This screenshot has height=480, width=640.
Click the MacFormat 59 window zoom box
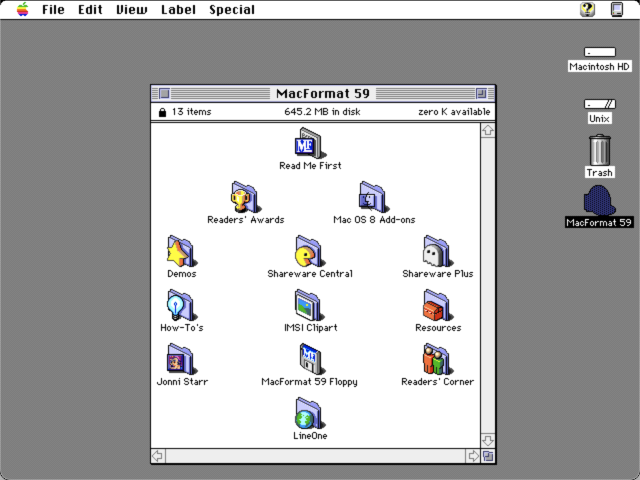click(x=481, y=93)
